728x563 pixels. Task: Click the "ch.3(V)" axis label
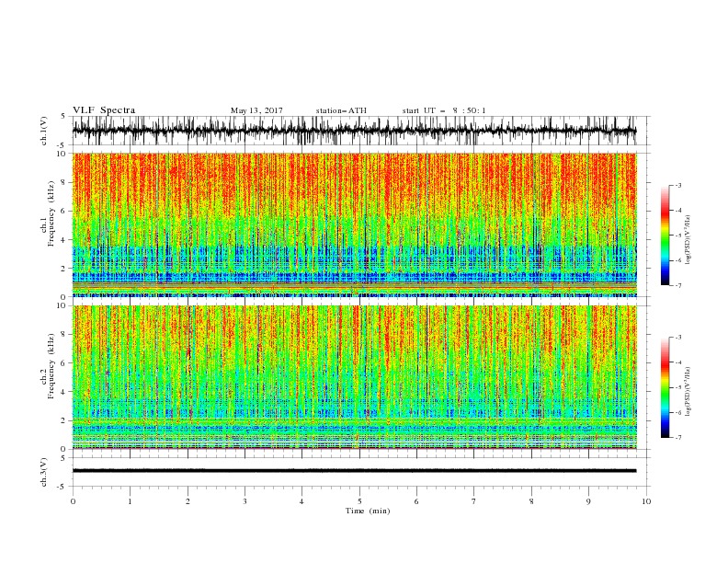(44, 472)
